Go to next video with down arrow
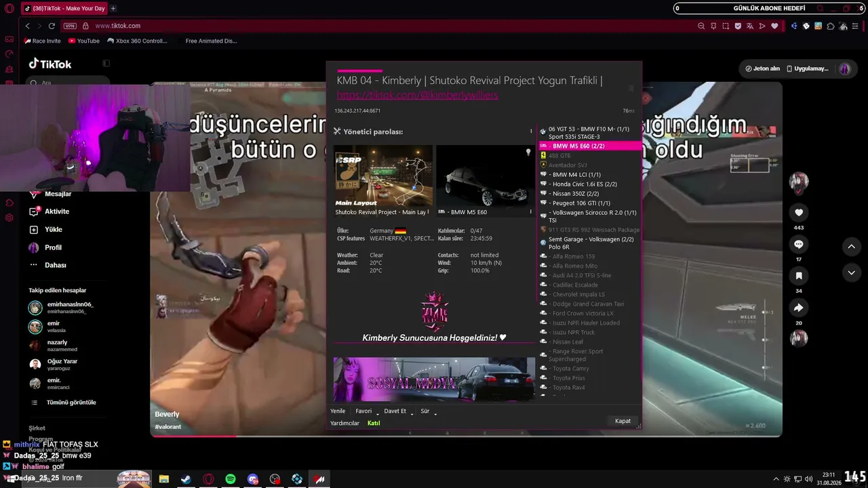Screen dimensions: 868x488 pos(851,272)
